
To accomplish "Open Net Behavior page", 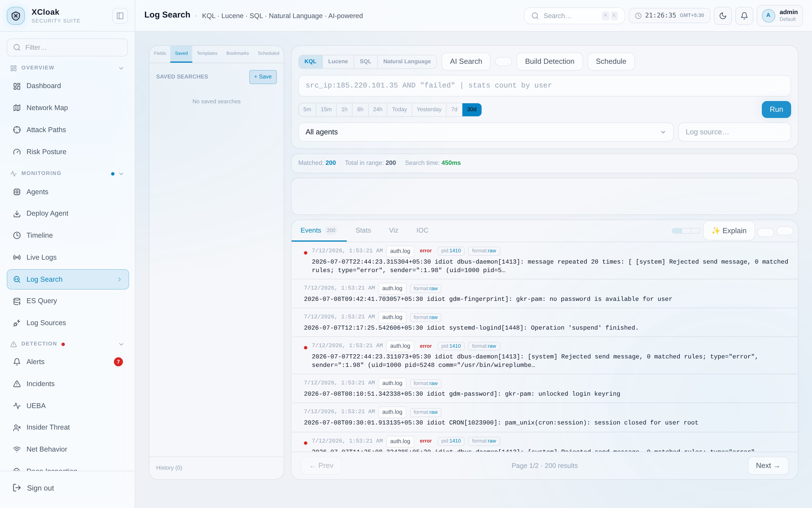I will click(x=67, y=450).
